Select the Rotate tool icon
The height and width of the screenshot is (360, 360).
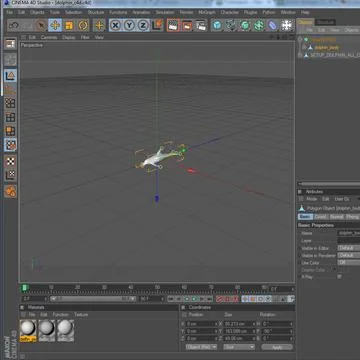(83, 25)
